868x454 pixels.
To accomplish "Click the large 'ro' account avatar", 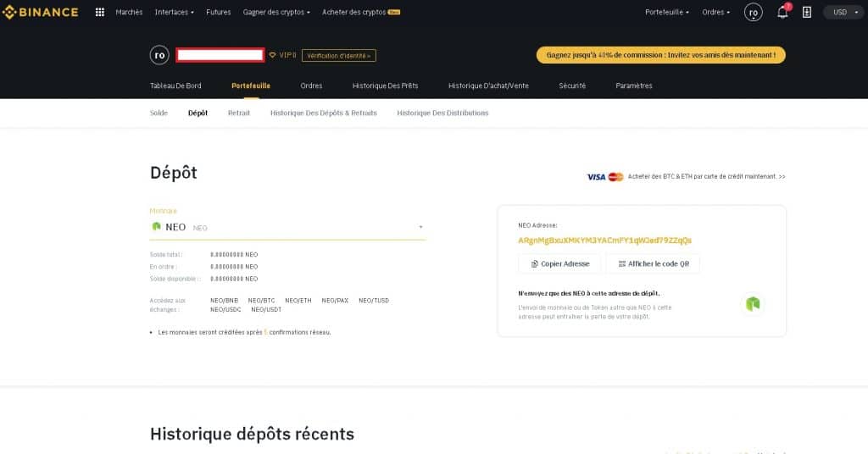I will pyautogui.click(x=159, y=55).
